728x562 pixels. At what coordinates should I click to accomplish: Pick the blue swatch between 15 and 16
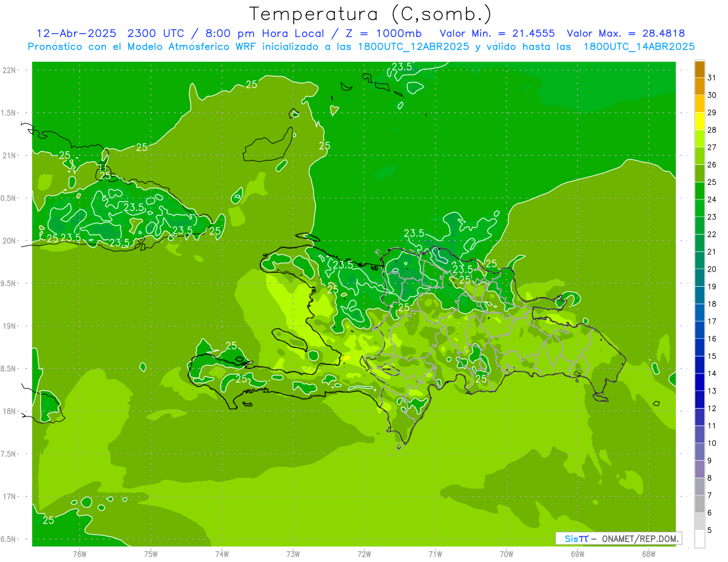click(699, 347)
